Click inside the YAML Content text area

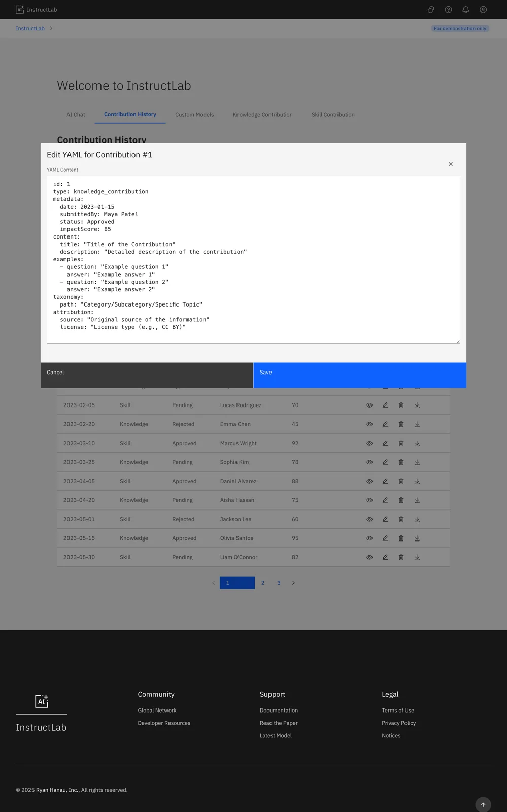(253, 260)
